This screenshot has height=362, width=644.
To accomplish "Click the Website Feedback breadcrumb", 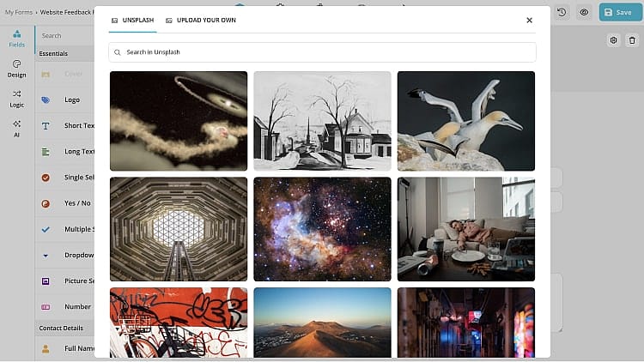I will [67, 12].
